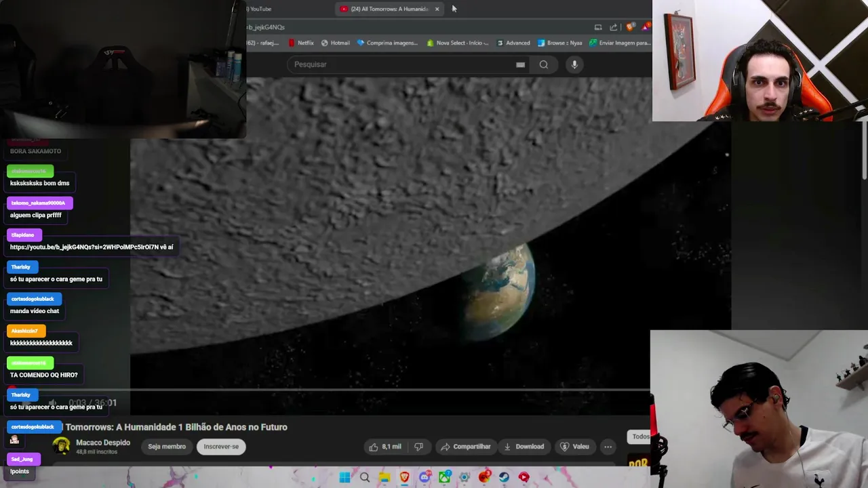Image resolution: width=868 pixels, height=488 pixels.
Task: Click the share page icon in address bar
Action: pyautogui.click(x=614, y=27)
